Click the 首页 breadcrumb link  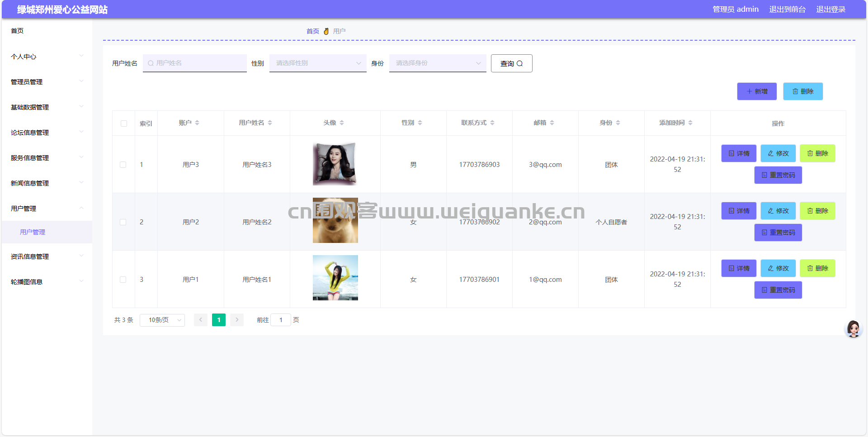(313, 31)
